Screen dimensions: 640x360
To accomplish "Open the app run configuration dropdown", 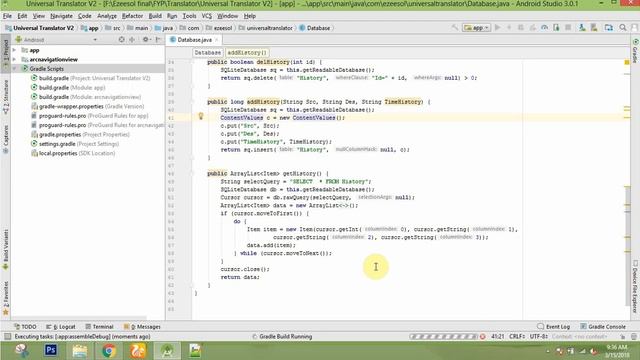I will coord(476,28).
